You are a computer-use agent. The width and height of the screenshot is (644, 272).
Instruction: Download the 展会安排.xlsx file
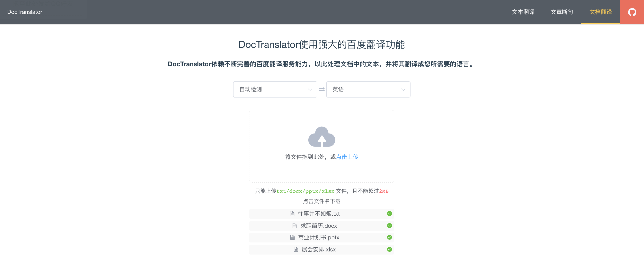pos(318,249)
